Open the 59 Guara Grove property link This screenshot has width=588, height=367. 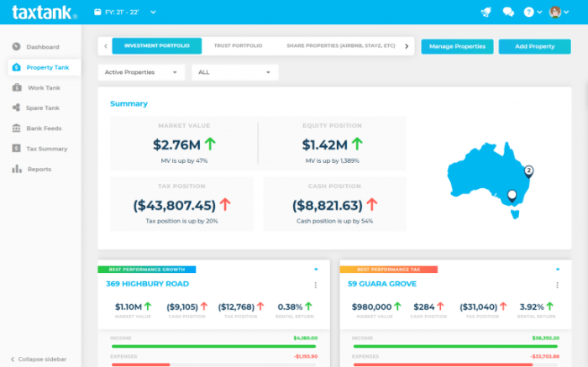[382, 284]
